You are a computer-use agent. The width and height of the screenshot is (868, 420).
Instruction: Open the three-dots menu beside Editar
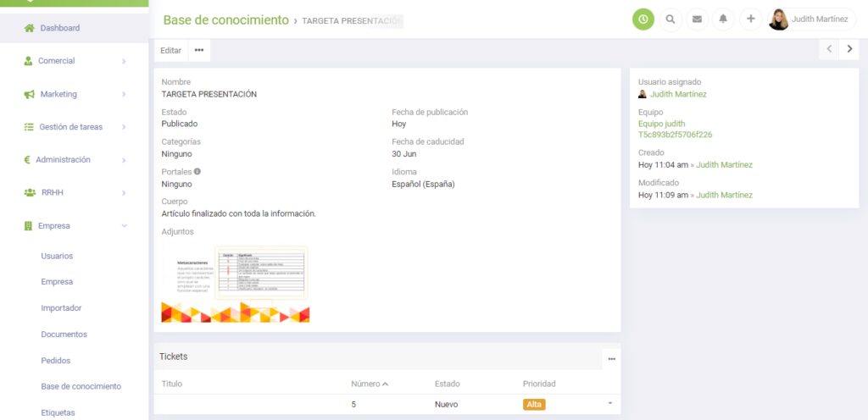(x=199, y=50)
